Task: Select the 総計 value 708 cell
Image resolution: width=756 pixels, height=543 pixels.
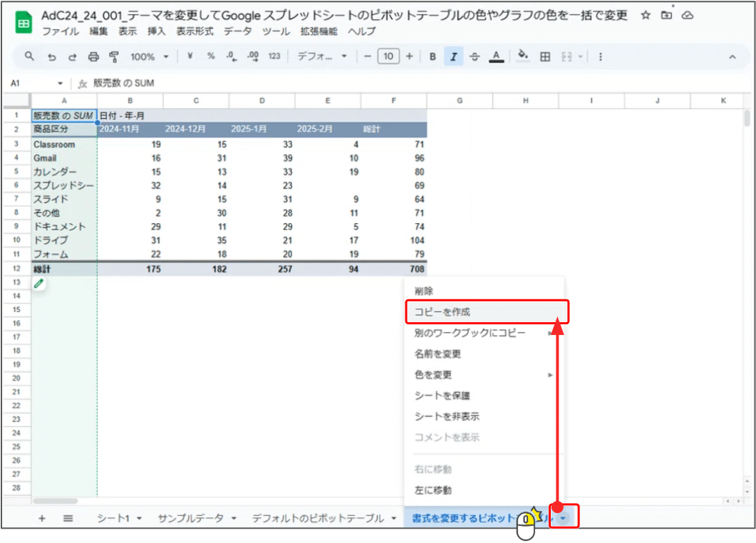Action: [x=394, y=269]
